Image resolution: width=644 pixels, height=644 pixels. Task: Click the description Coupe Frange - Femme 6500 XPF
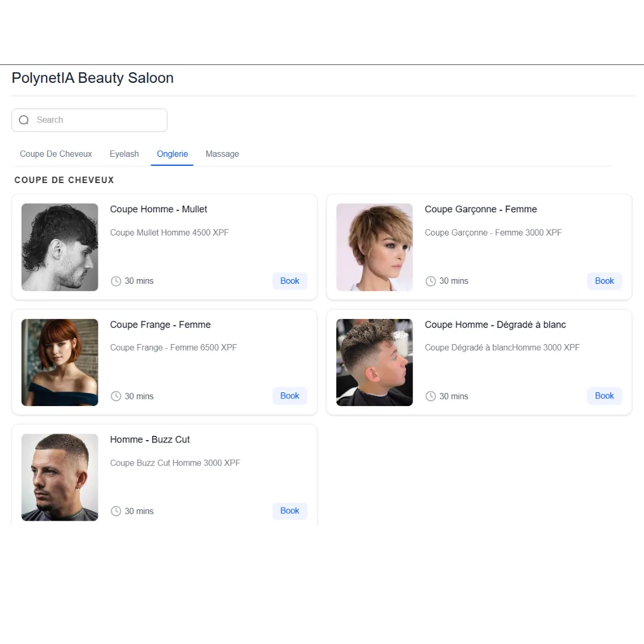(174, 348)
